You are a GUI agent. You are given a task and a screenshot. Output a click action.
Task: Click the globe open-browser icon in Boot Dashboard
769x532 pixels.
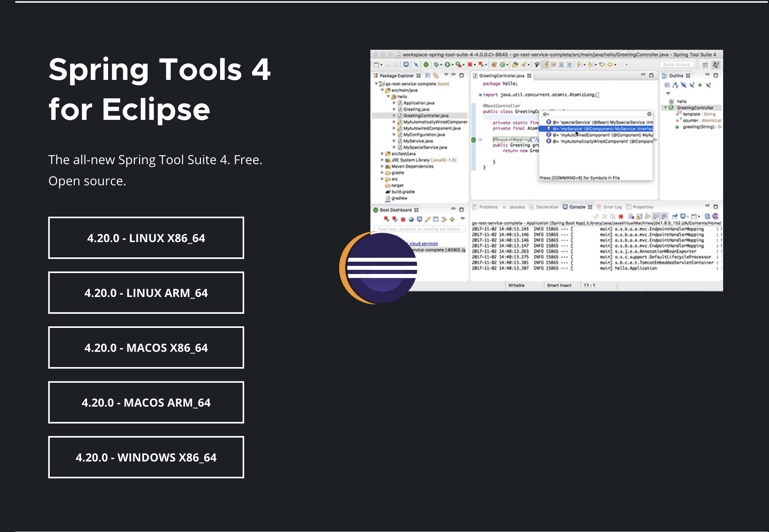[411, 219]
